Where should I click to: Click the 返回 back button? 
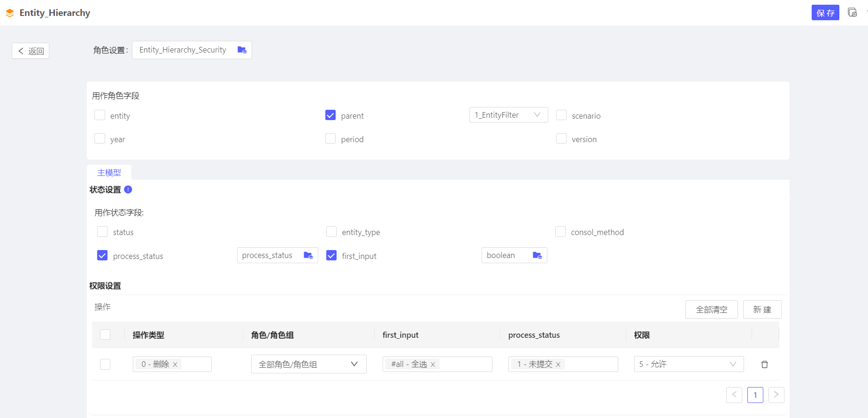[31, 51]
